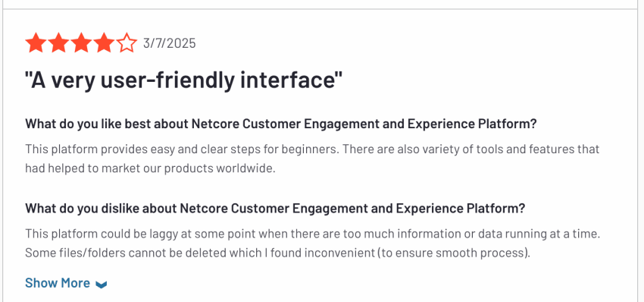Select the fourth filled rating star
Screen dimensions: 644x302
(104, 43)
